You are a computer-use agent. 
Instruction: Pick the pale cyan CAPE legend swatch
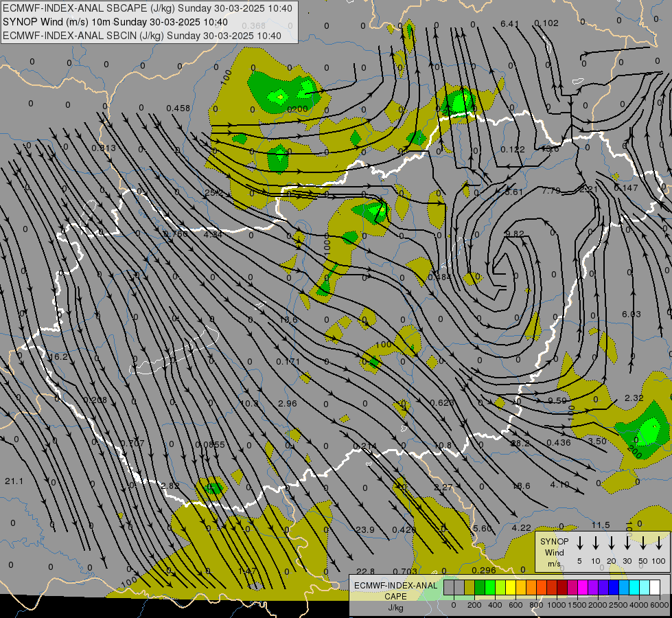(x=645, y=588)
